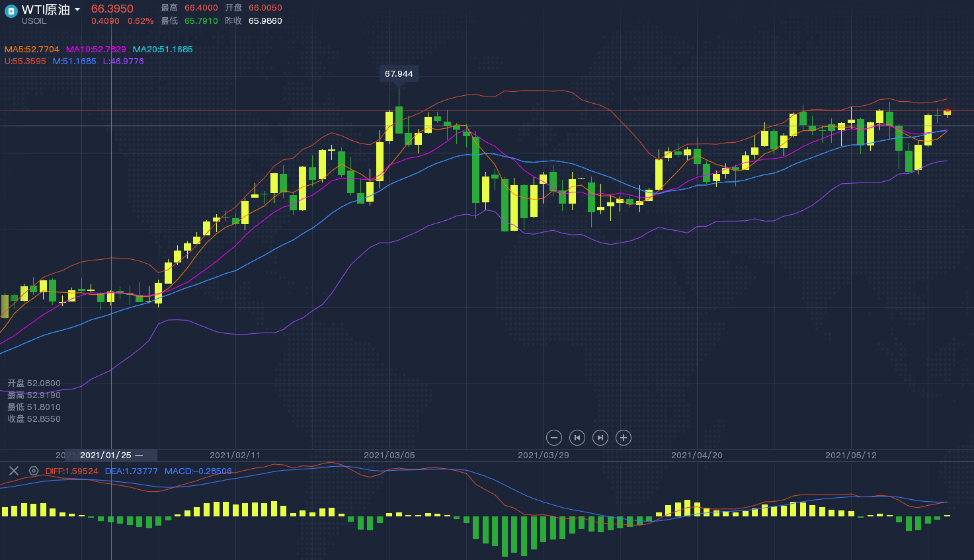Open MACD indicator settings hexagon icon

(x=34, y=471)
